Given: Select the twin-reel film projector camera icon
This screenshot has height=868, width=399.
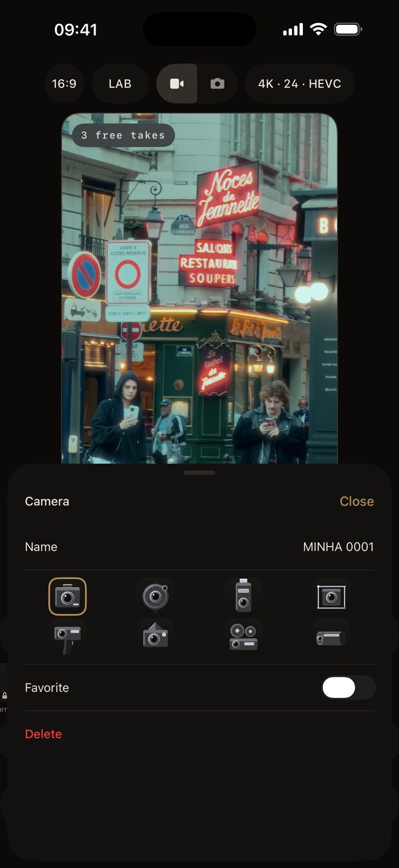Looking at the screenshot, I should pos(244,637).
